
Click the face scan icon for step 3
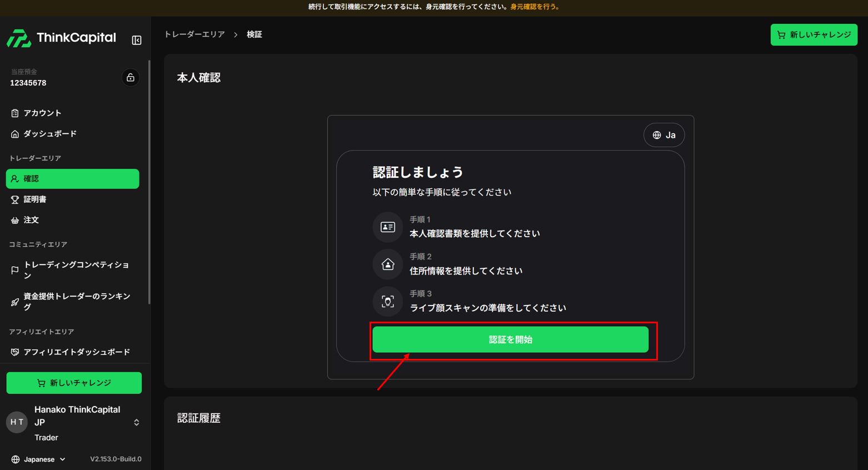pos(387,301)
